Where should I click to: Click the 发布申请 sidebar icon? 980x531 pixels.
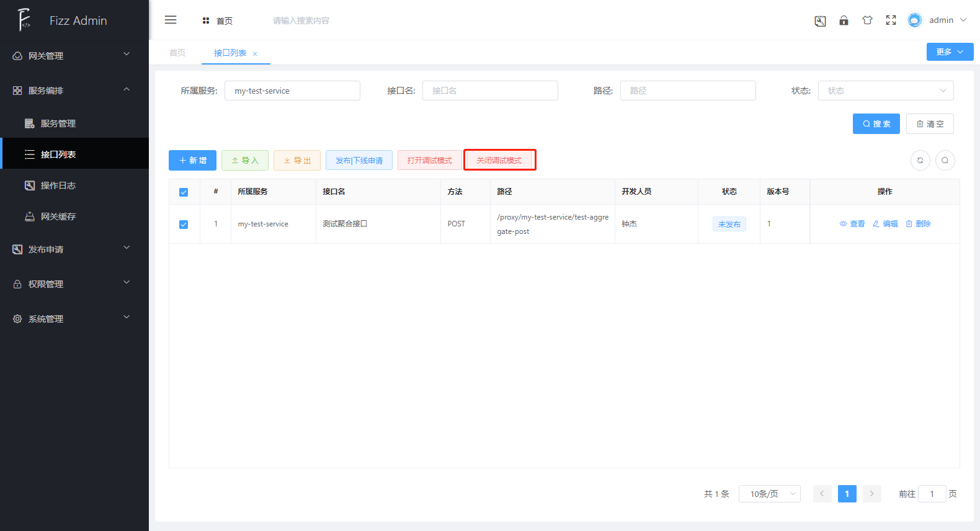coord(17,249)
